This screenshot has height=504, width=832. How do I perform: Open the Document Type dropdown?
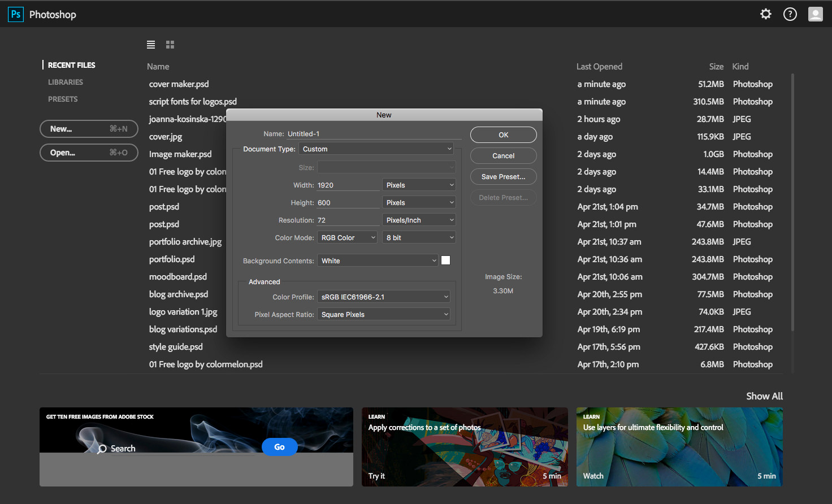coord(378,149)
